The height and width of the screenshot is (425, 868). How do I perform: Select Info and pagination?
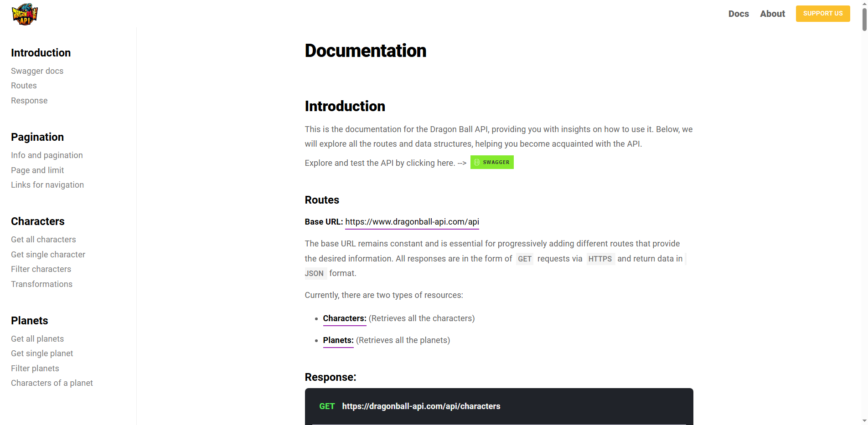click(x=46, y=155)
